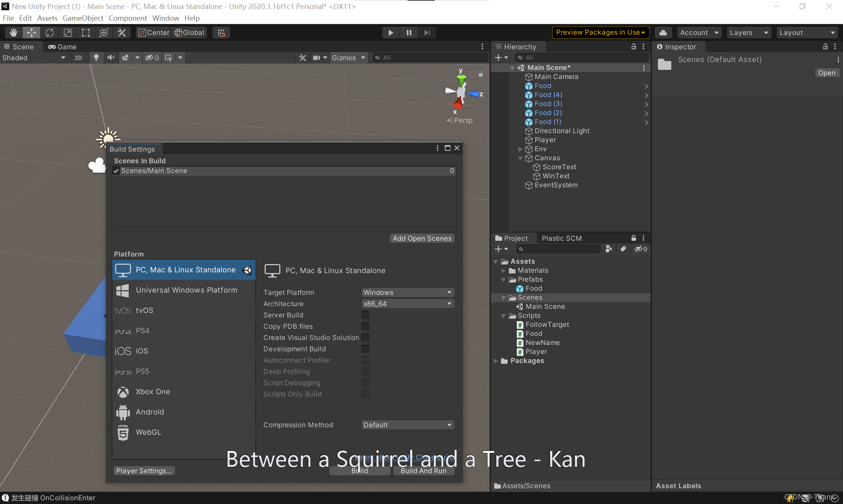Image resolution: width=843 pixels, height=504 pixels.
Task: Uncheck Scenes/Main Scene in build list
Action: (x=116, y=171)
